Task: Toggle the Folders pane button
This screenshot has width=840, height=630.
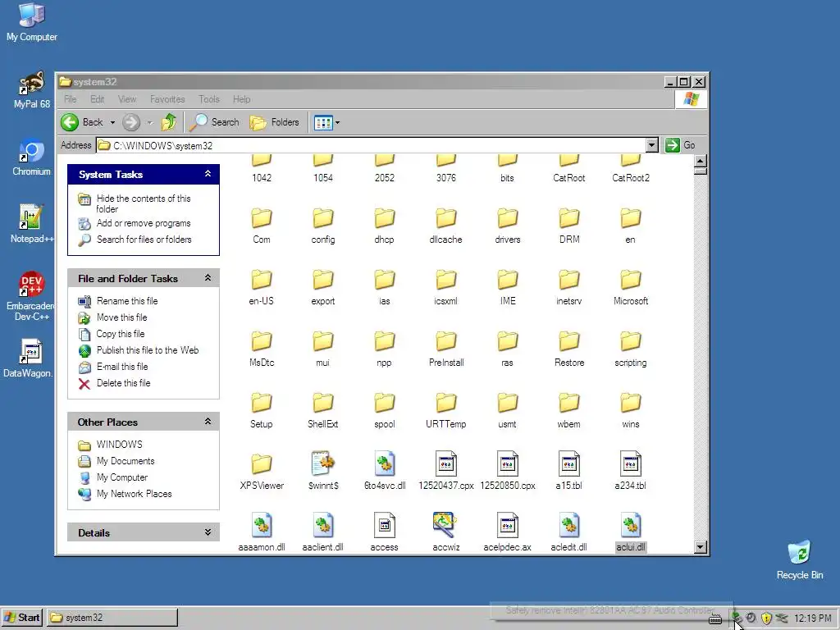Action: tap(274, 122)
